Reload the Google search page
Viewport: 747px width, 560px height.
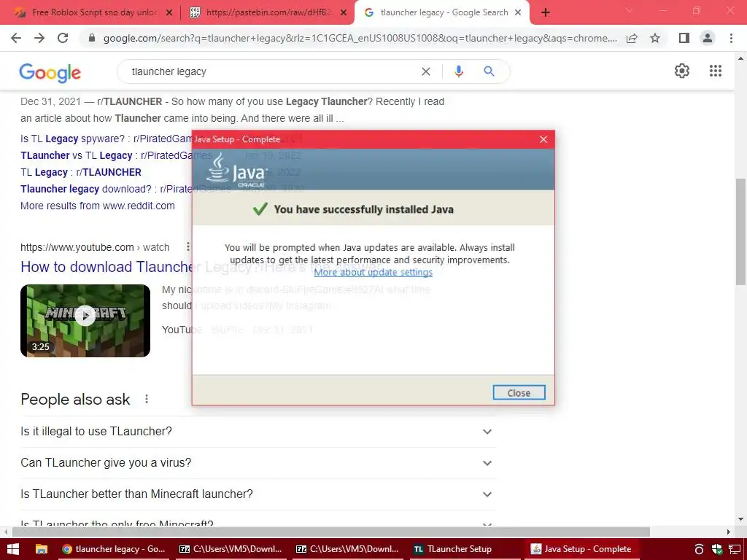[63, 38]
